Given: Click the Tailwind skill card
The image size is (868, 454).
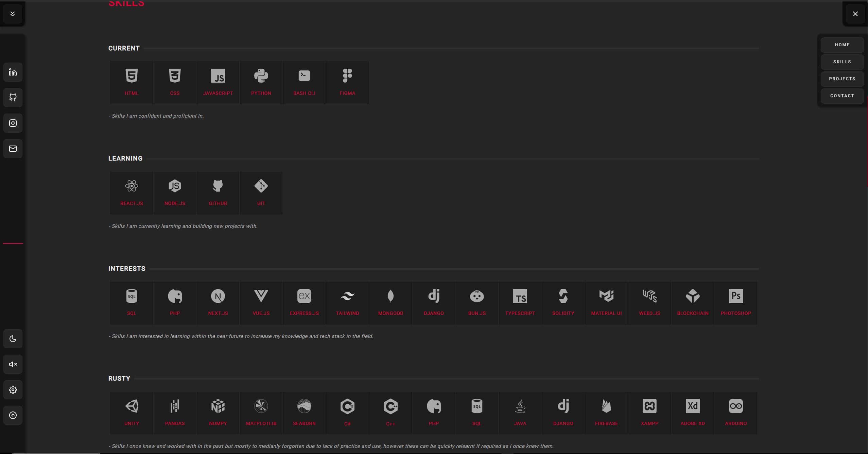Looking at the screenshot, I should pos(347,303).
